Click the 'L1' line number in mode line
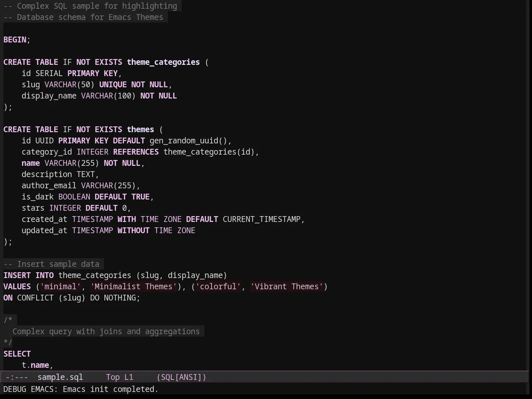The width and height of the screenshot is (532, 399). [x=129, y=377]
